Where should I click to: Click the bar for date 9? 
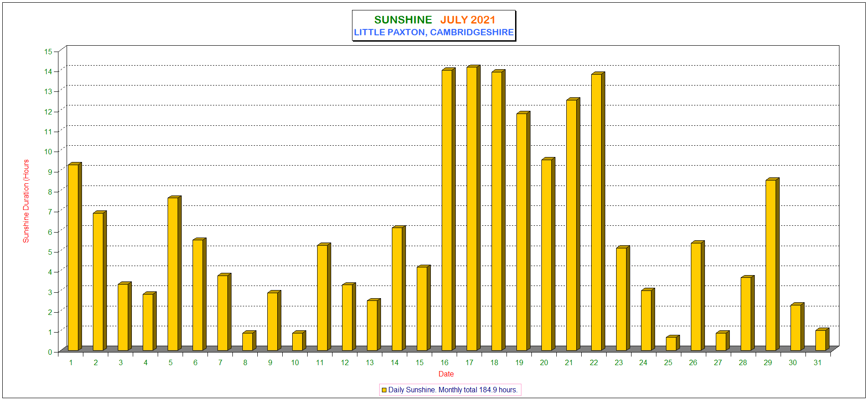point(274,320)
